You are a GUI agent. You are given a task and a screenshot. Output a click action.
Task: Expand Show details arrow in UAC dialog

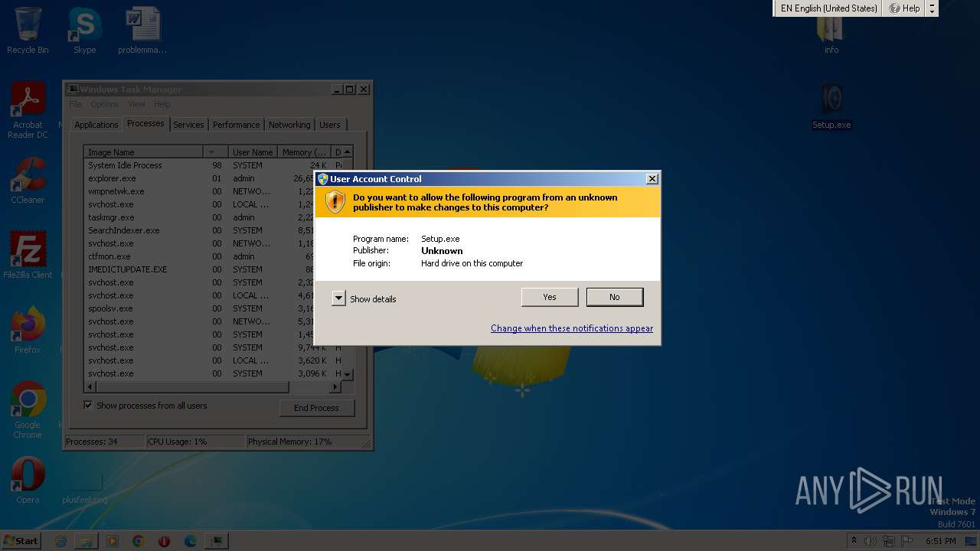[x=338, y=298]
